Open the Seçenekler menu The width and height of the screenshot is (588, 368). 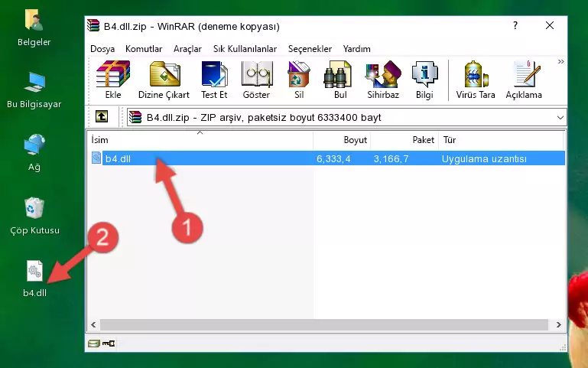[x=310, y=49]
